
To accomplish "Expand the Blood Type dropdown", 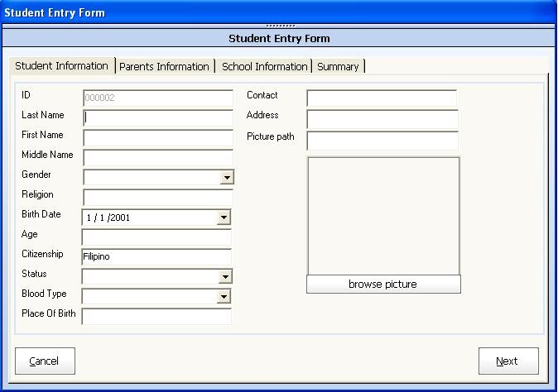I will [224, 296].
